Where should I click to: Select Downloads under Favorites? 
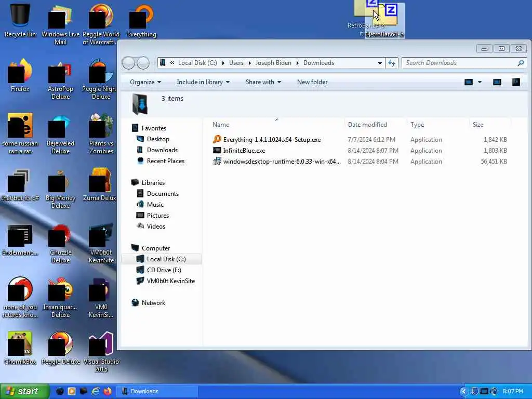pyautogui.click(x=162, y=150)
